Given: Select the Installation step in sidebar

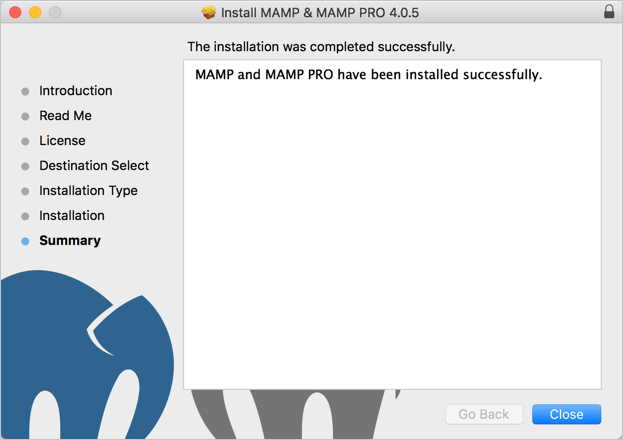Looking at the screenshot, I should coord(72,216).
